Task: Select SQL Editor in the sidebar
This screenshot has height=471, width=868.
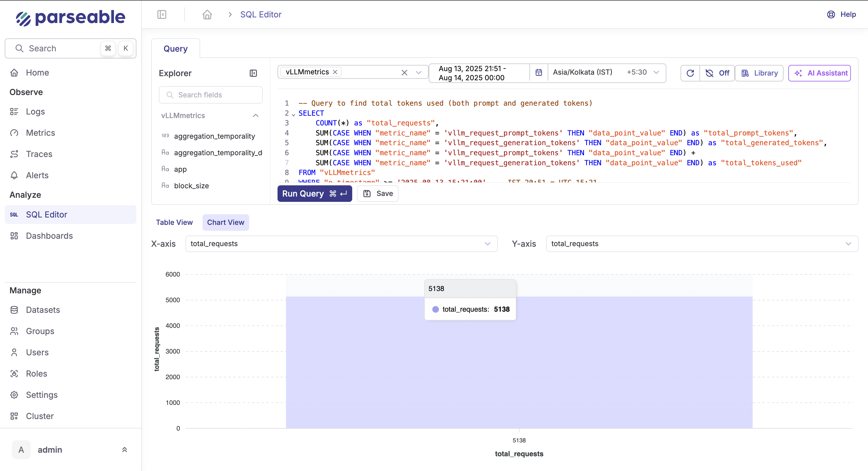Action: (71, 215)
